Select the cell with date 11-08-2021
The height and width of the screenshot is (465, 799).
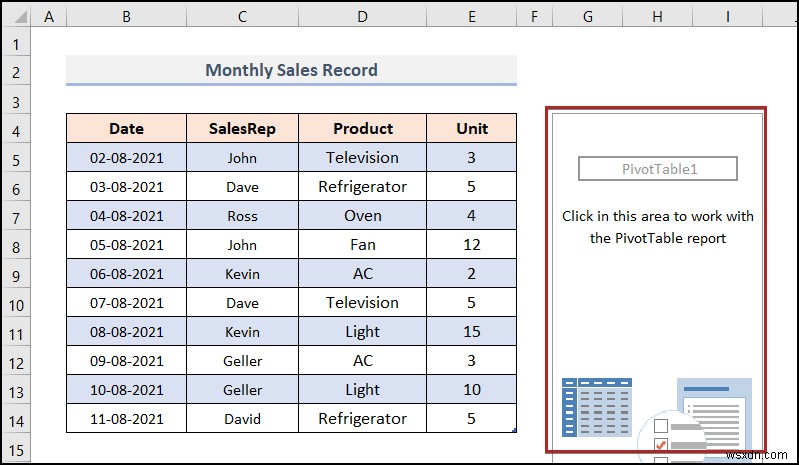click(x=126, y=419)
